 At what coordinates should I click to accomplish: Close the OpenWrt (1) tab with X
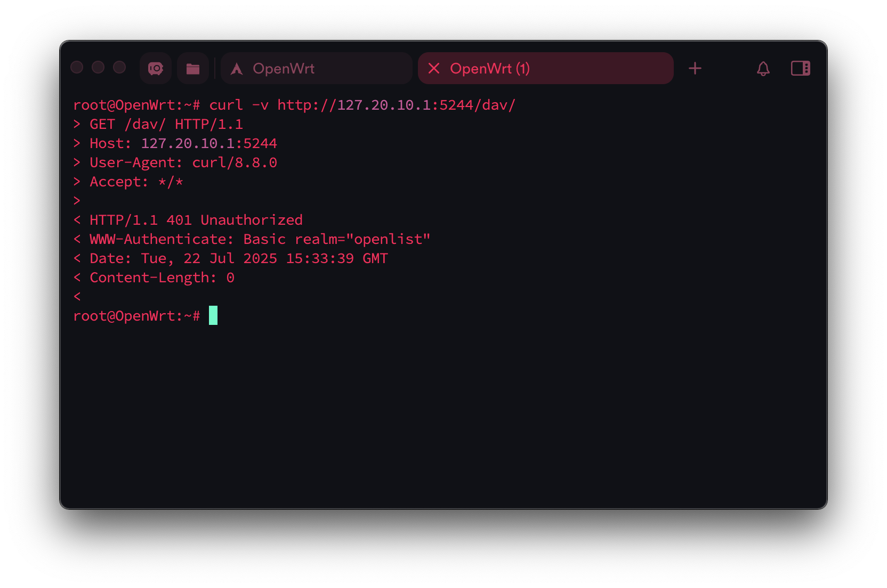pos(434,68)
